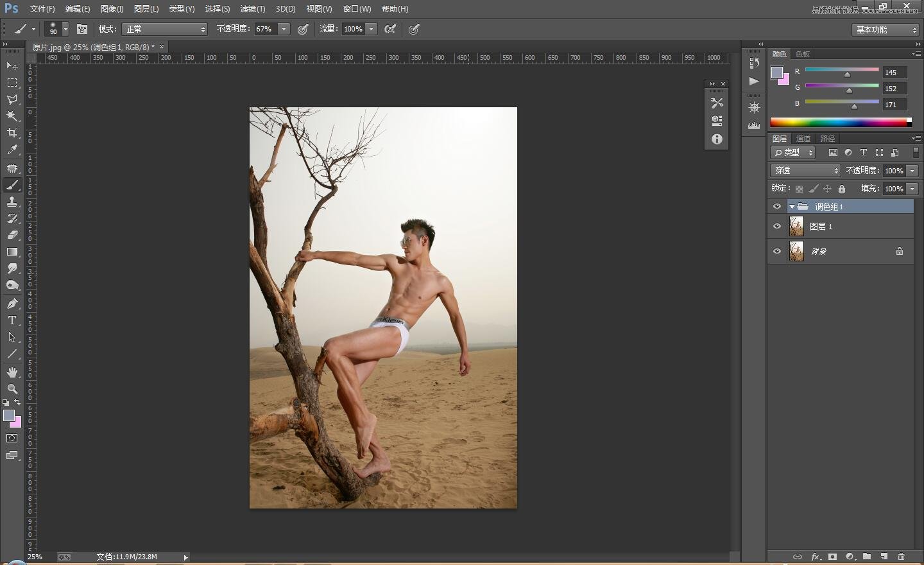Select the Hand tool

click(x=12, y=372)
